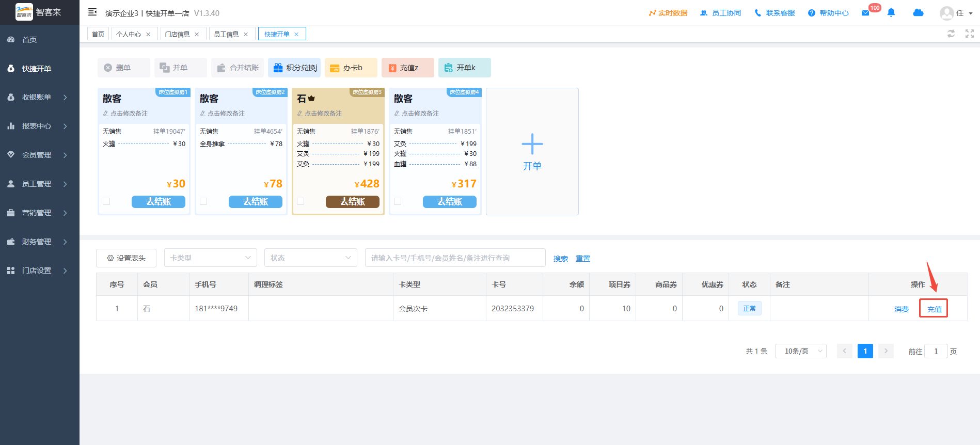Edit remark on 床位虚拟房1 card
The image size is (980, 445).
[x=125, y=113]
